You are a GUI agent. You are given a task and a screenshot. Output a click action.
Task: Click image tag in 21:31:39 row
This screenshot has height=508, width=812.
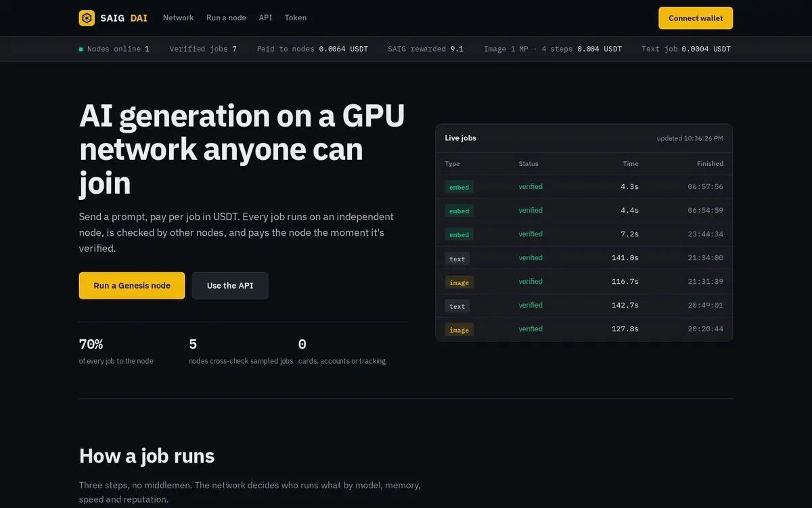pyautogui.click(x=459, y=282)
